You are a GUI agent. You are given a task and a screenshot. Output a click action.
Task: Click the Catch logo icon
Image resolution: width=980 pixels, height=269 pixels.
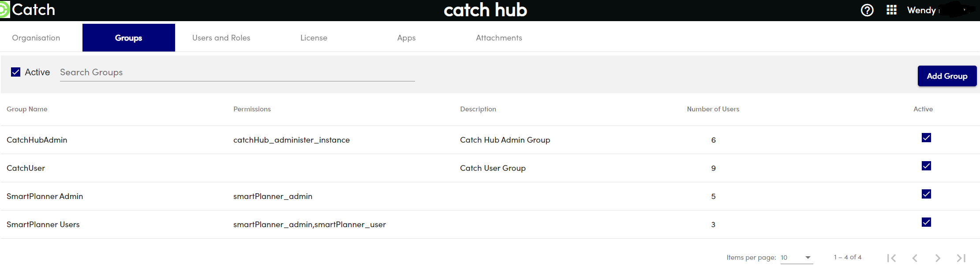point(4,10)
